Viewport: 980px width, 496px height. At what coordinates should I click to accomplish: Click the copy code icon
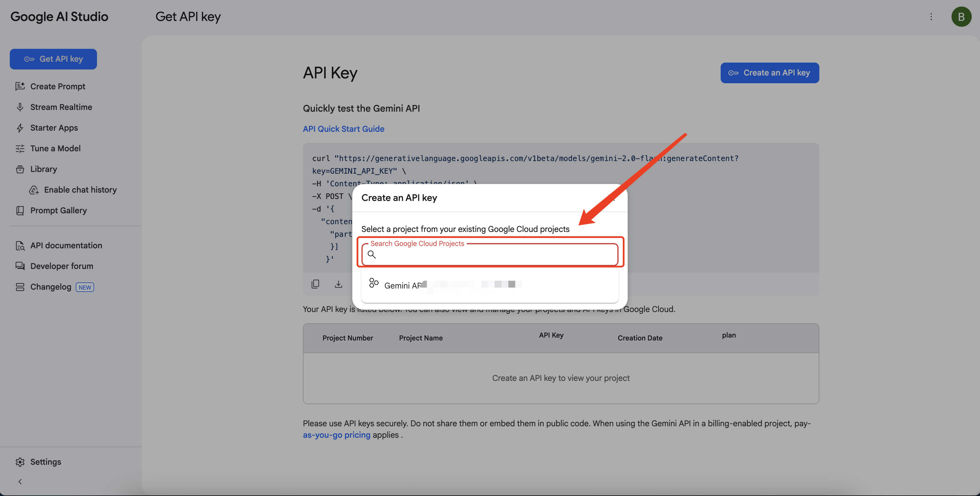[315, 284]
